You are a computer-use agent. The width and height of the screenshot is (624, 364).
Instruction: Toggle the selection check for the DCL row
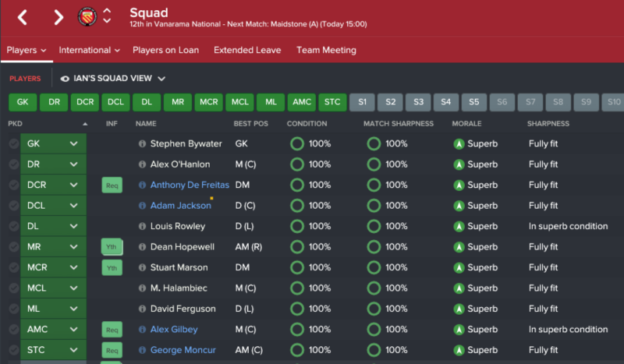[x=14, y=206]
